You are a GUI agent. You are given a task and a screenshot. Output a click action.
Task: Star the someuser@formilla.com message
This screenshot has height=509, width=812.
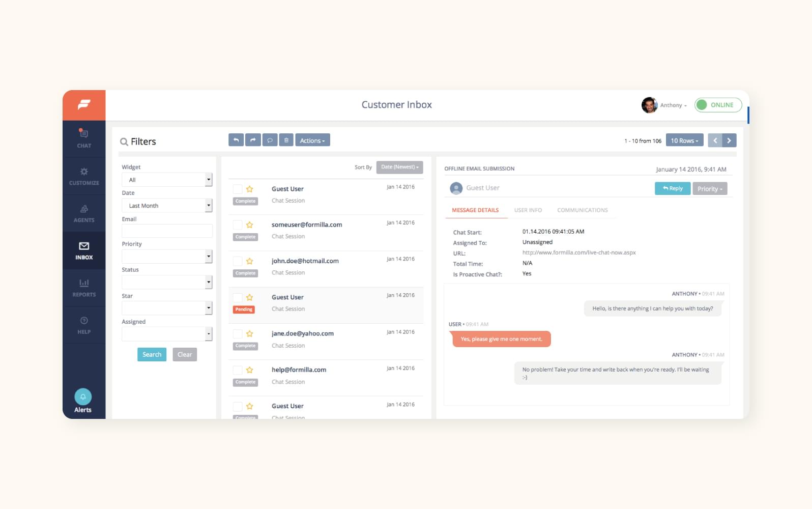tap(250, 225)
